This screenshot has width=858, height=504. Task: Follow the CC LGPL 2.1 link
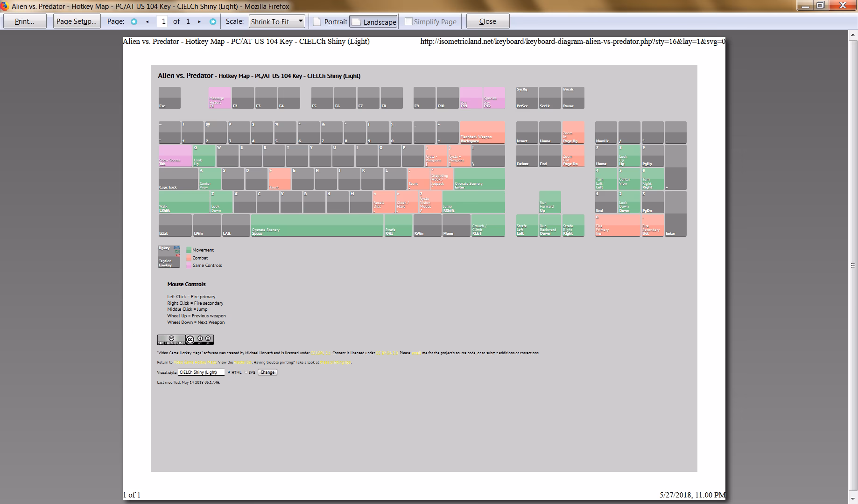pyautogui.click(x=321, y=353)
